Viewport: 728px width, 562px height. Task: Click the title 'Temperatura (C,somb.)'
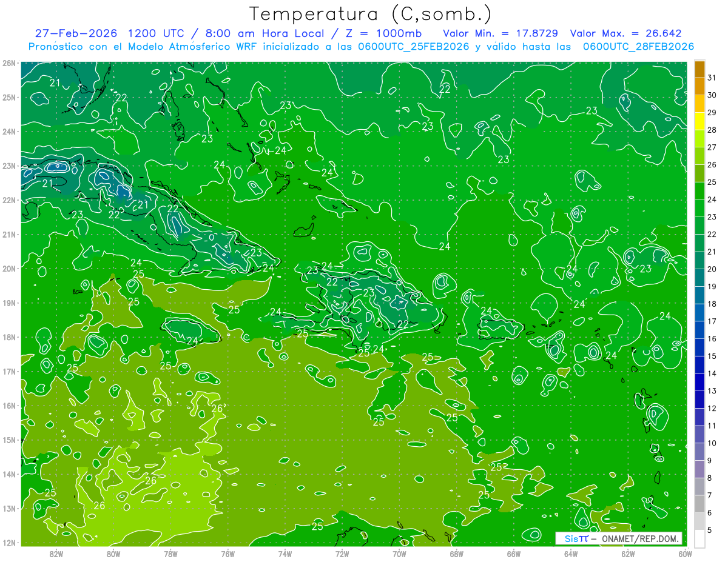(371, 14)
